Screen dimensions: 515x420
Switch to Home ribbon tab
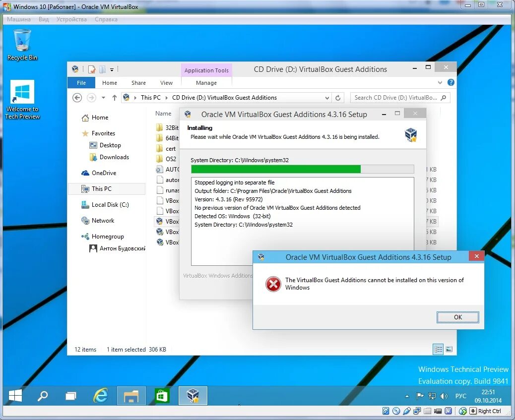pos(109,83)
